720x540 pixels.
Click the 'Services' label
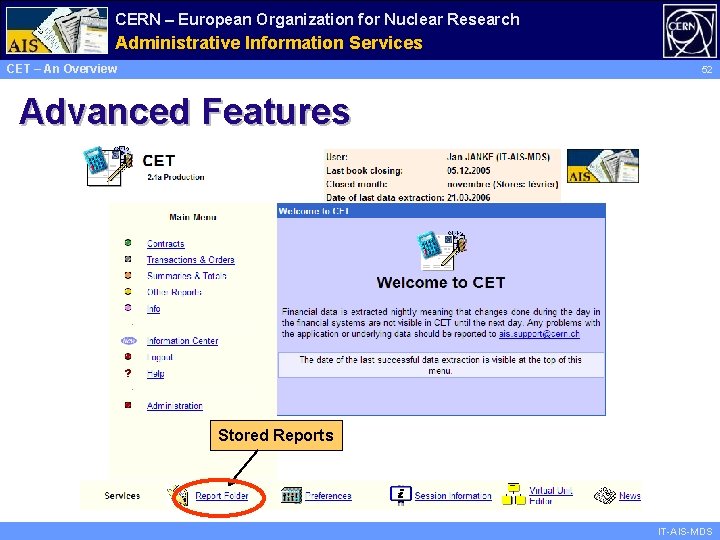122,496
